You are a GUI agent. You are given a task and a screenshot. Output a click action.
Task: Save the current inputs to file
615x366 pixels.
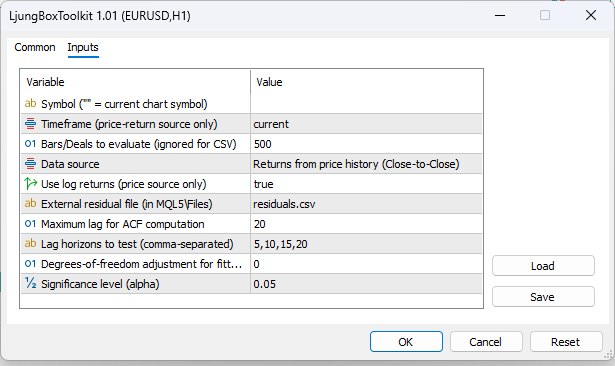(x=543, y=297)
